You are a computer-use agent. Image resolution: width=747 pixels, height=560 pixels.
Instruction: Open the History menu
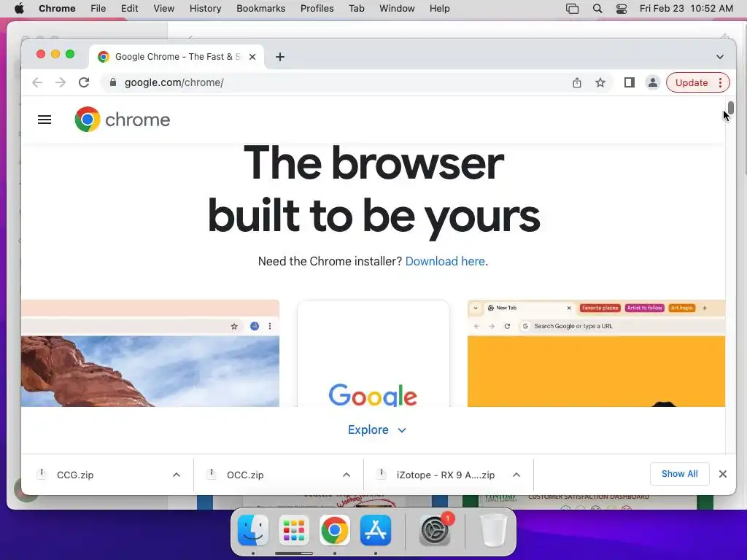(x=205, y=9)
